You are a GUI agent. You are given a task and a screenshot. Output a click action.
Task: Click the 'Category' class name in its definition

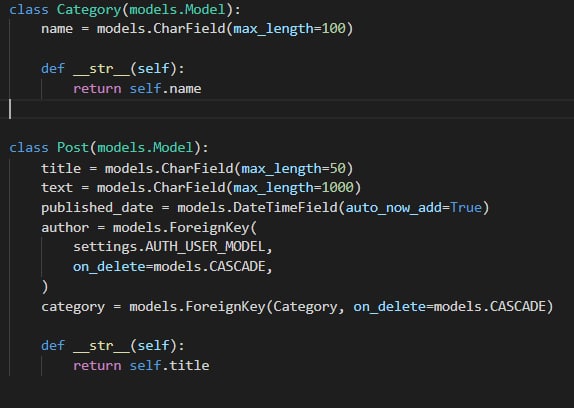tap(89, 10)
